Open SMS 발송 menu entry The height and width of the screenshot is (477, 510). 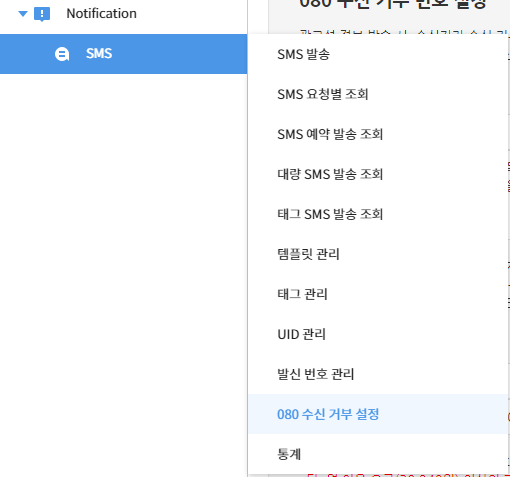[378, 54]
